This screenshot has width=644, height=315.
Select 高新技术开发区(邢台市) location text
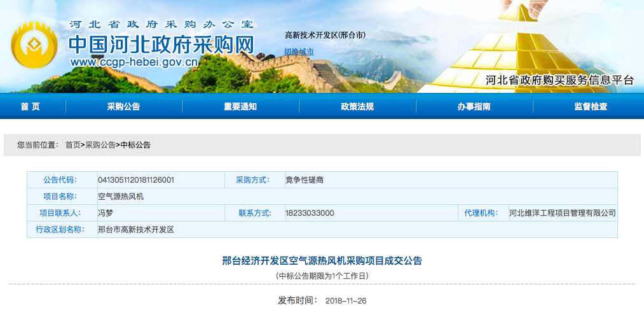point(325,34)
